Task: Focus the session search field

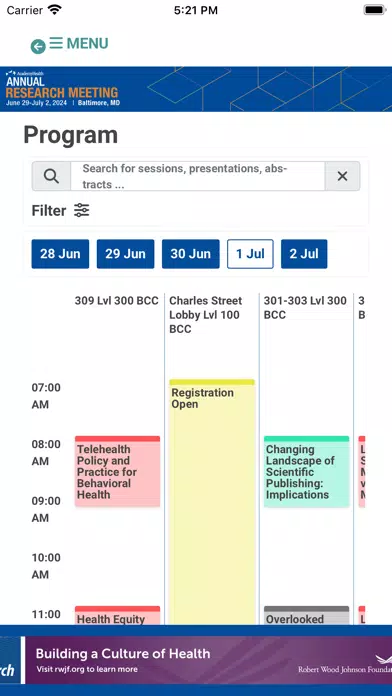Action: [x=198, y=176]
